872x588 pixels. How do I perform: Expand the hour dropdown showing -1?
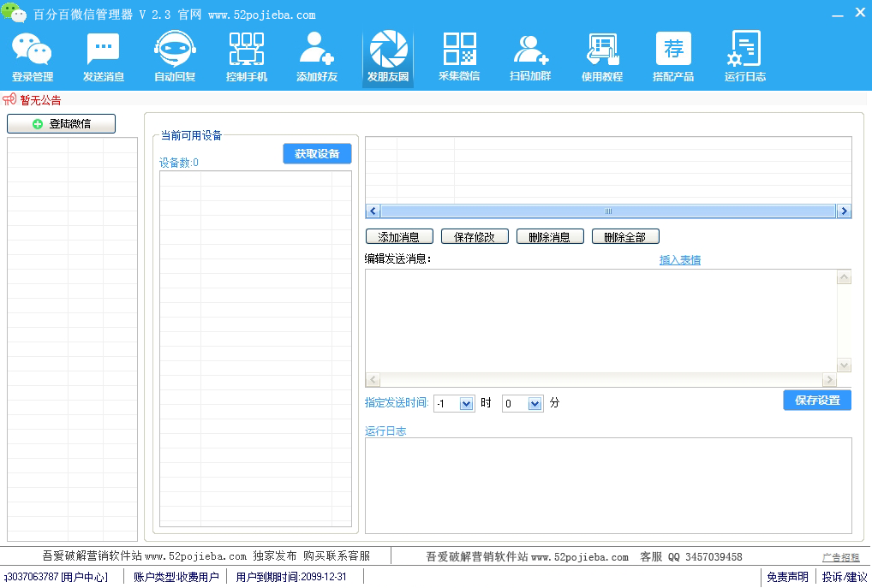pyautogui.click(x=466, y=404)
